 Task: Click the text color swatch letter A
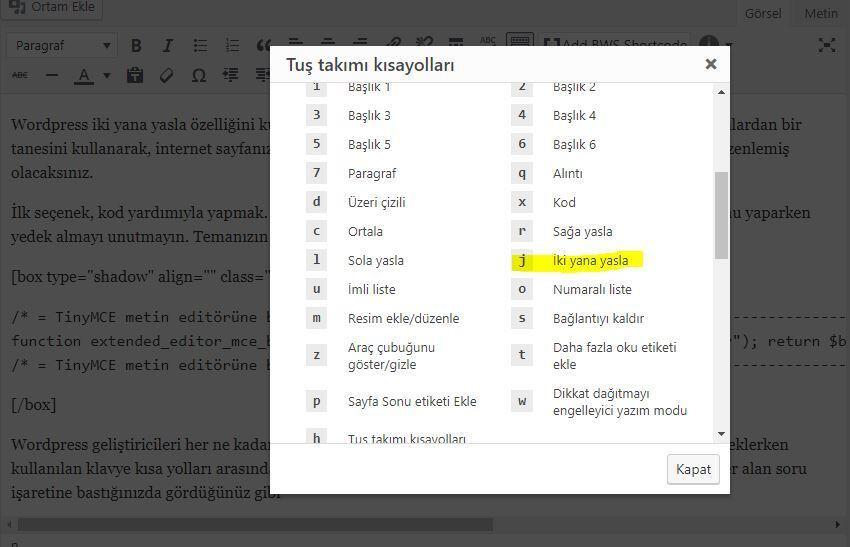[84, 76]
